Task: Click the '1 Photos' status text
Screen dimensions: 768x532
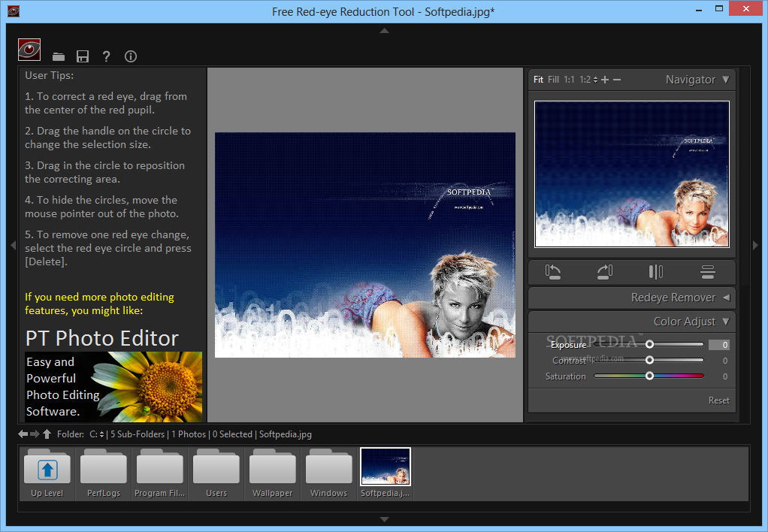Action: point(189,434)
